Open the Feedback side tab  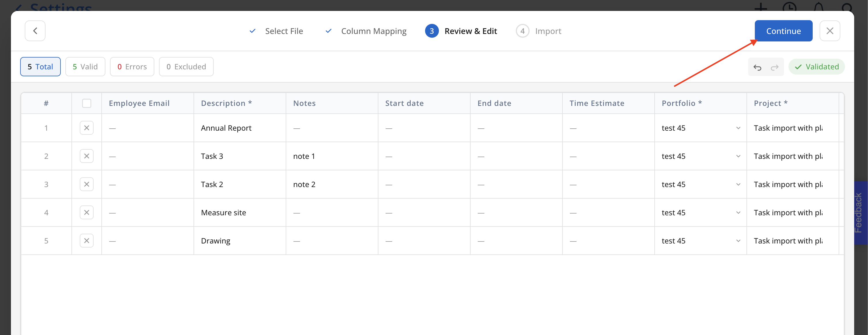point(860,213)
